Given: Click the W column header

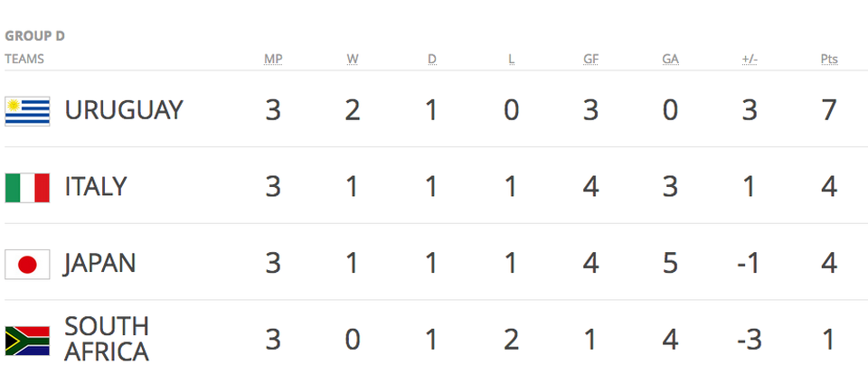Looking at the screenshot, I should (353, 60).
